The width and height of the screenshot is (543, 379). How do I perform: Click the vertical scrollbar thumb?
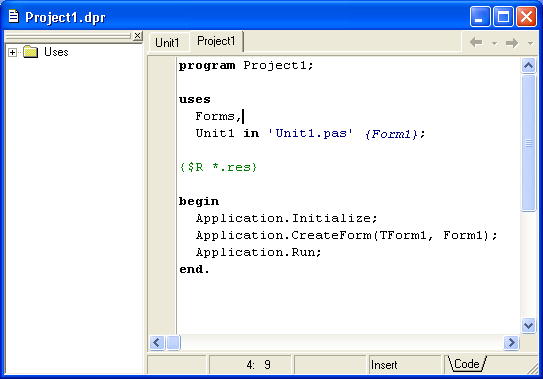click(x=528, y=143)
